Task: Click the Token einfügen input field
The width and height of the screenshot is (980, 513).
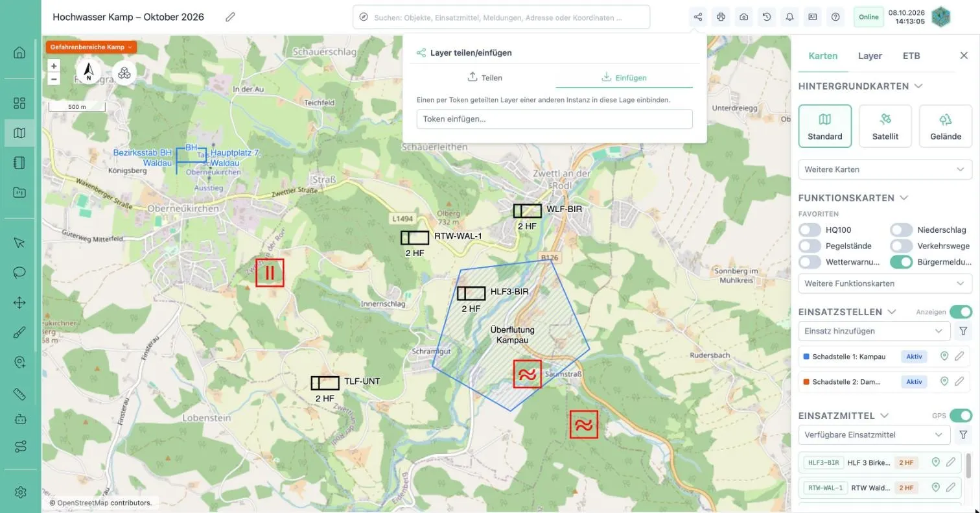Action: coord(555,119)
